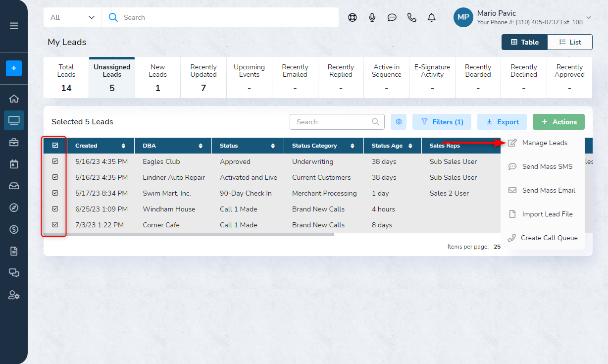
Task: Click the Export button
Action: pos(502,122)
